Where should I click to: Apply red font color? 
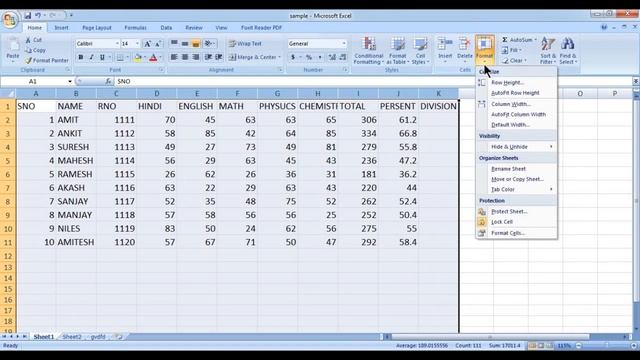click(x=153, y=58)
